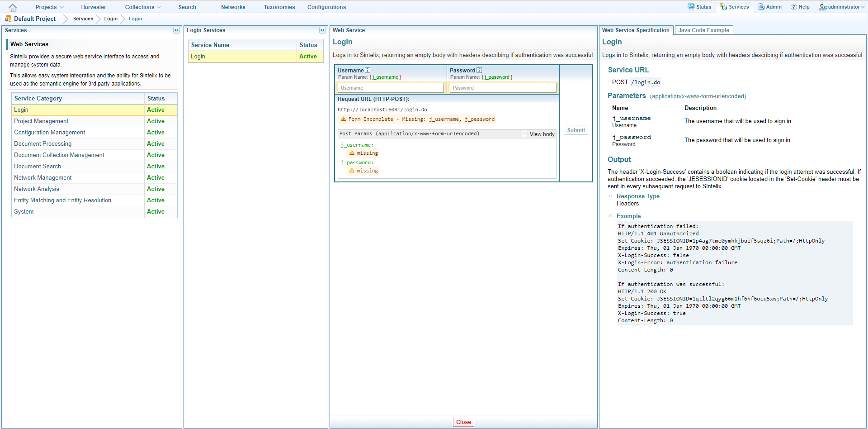
Task: Click the Services gears icon
Action: (723, 7)
